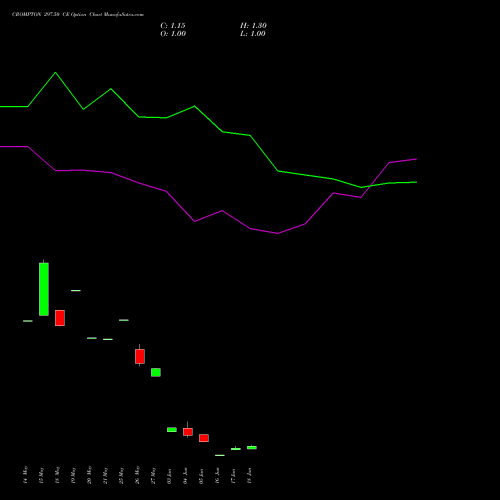
Task: Click the red candle above 05 Jun
Action: pos(204,438)
